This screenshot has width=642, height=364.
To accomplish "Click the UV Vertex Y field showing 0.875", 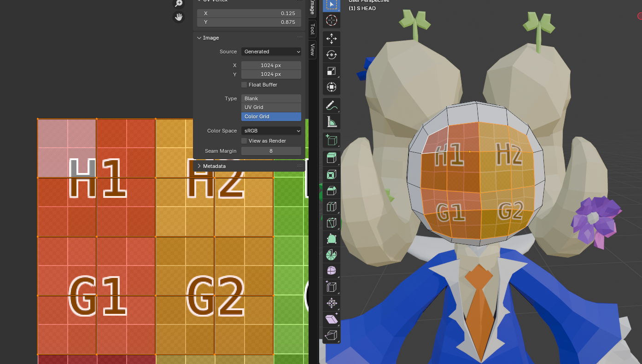I will coord(249,22).
